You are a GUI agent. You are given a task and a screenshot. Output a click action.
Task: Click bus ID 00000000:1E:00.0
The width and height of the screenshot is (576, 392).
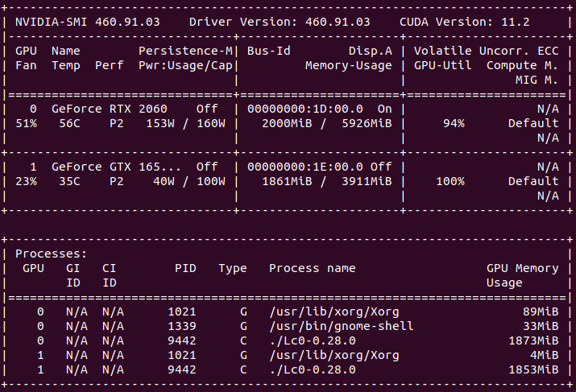(305, 167)
